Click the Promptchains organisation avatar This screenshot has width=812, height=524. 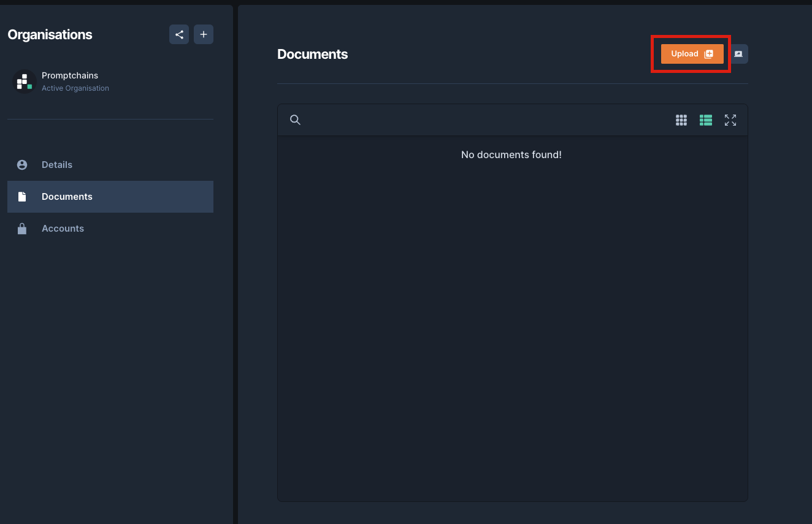tap(24, 81)
